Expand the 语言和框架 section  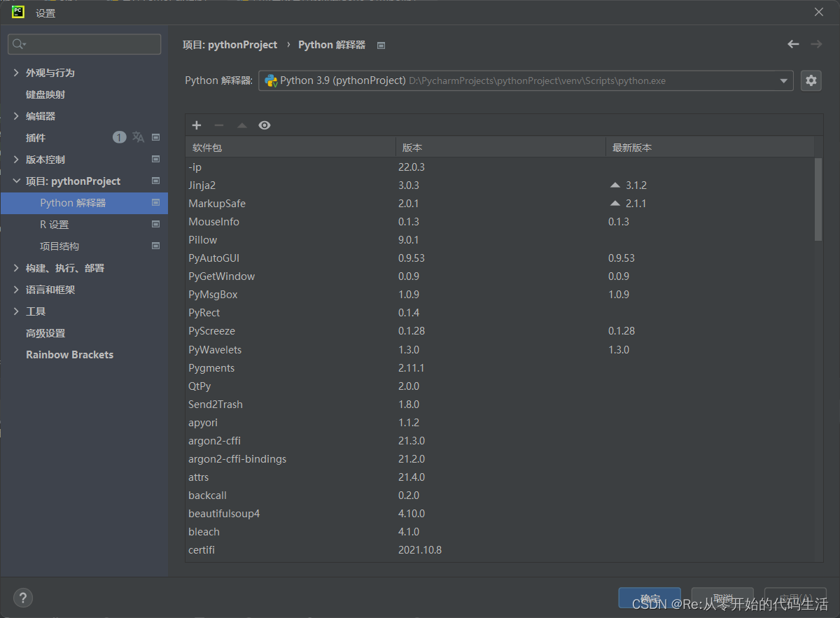coord(17,290)
